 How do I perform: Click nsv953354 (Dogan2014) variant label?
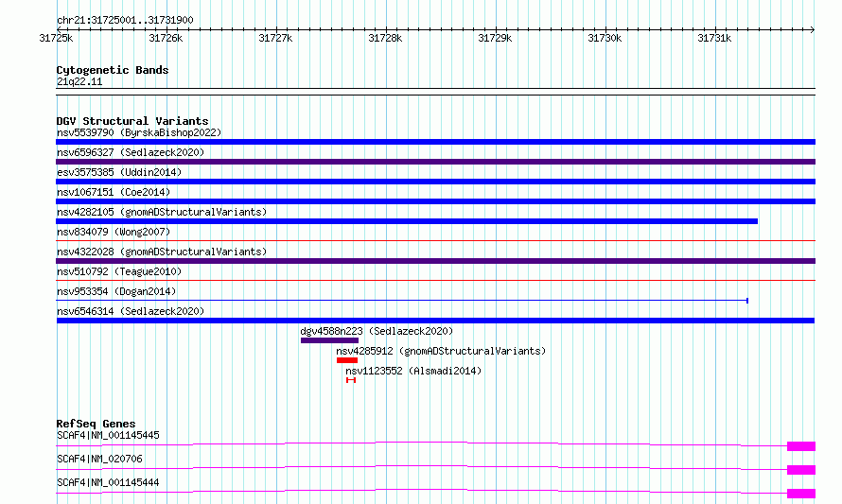tap(116, 291)
